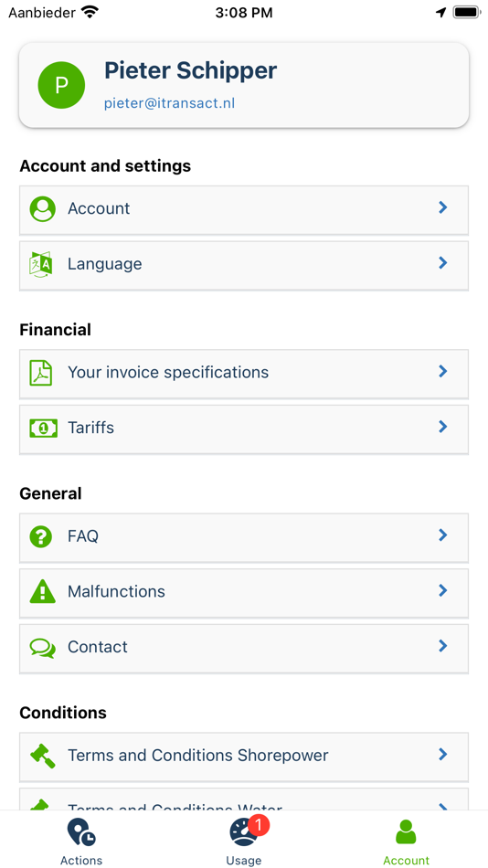The width and height of the screenshot is (488, 868).
Task: Tap the invoice PDF document icon
Action: tap(41, 373)
